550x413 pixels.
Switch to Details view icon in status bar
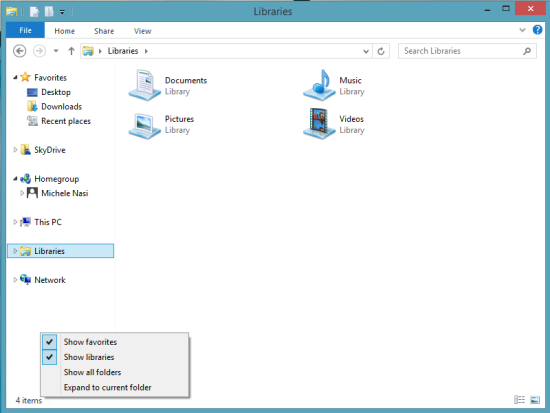click(x=519, y=400)
